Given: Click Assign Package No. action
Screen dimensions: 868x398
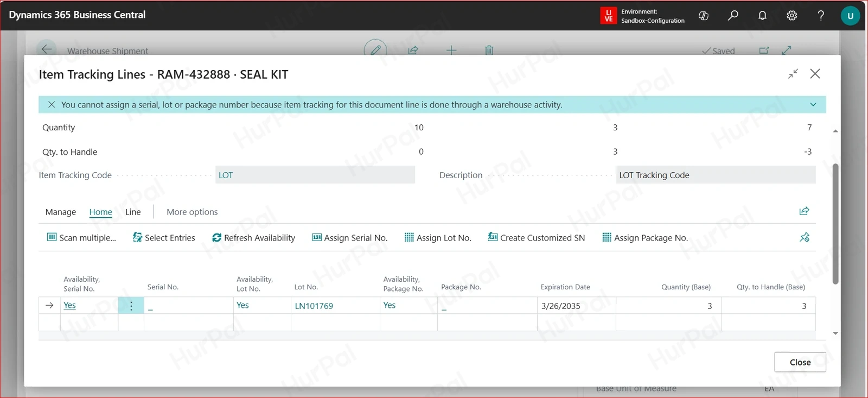Looking at the screenshot, I should point(645,237).
